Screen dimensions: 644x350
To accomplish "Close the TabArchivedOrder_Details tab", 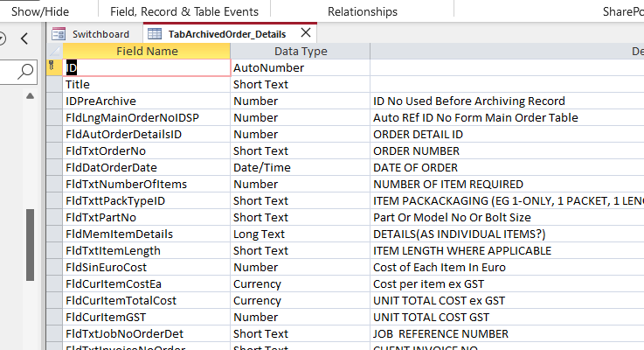I will [306, 32].
